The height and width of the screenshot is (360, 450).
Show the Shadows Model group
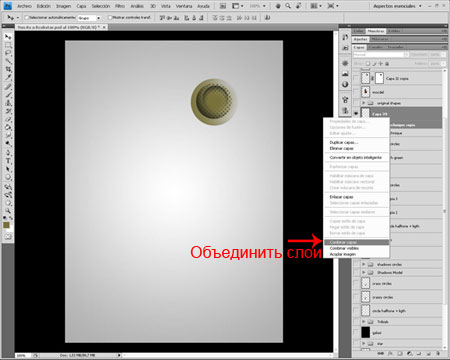pos(356,272)
